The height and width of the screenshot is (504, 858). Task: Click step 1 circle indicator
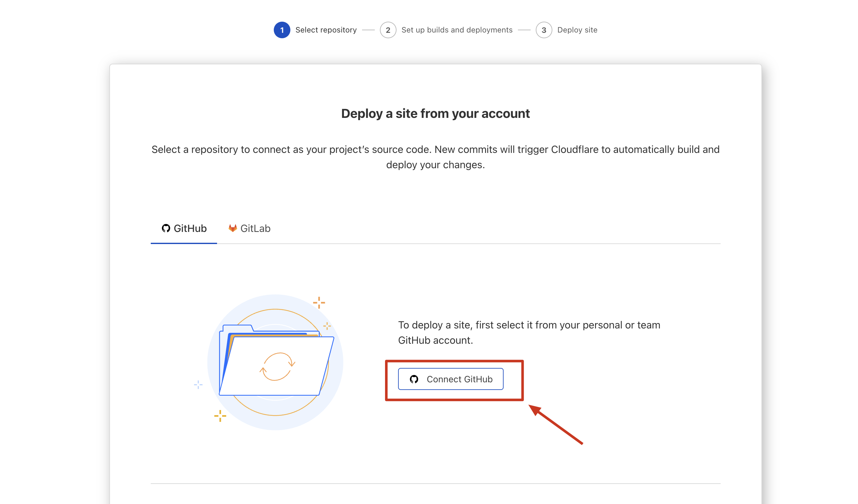tap(282, 30)
